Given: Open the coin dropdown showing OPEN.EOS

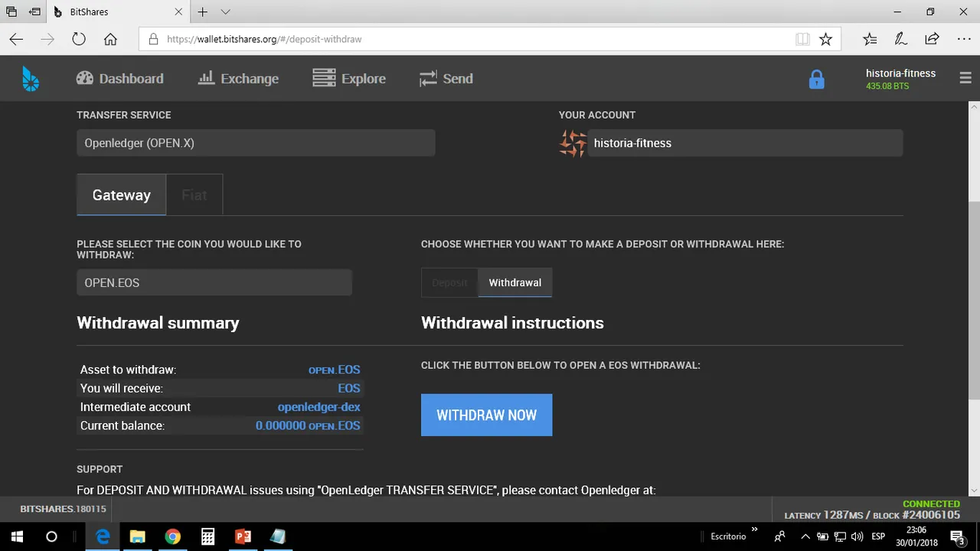Looking at the screenshot, I should (214, 282).
